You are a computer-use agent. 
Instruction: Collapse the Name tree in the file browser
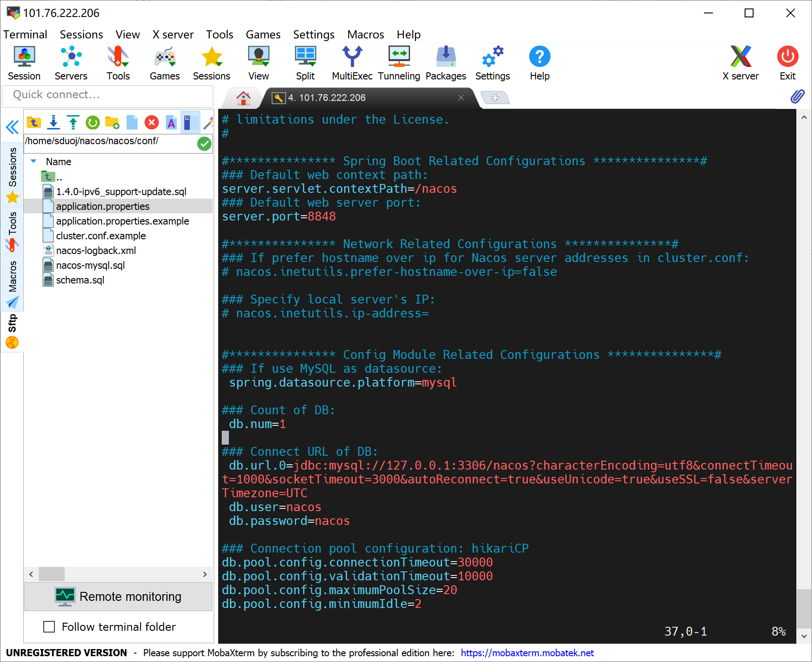[x=33, y=161]
